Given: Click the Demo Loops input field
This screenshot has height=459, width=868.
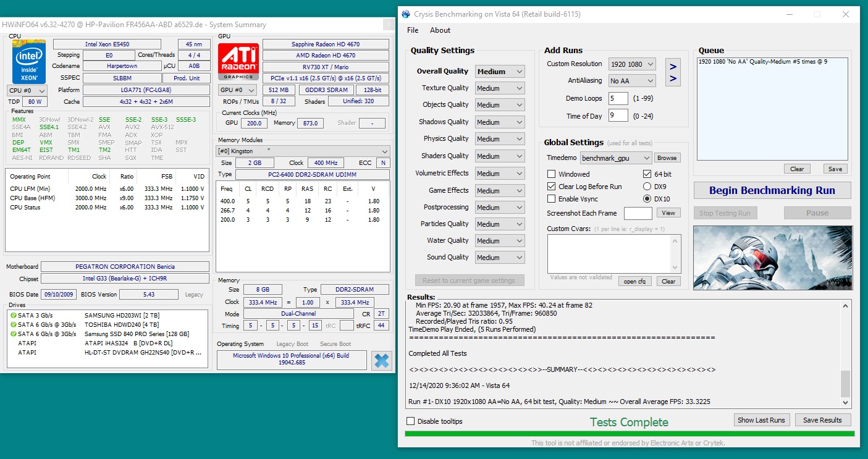Looking at the screenshot, I should tap(618, 98).
